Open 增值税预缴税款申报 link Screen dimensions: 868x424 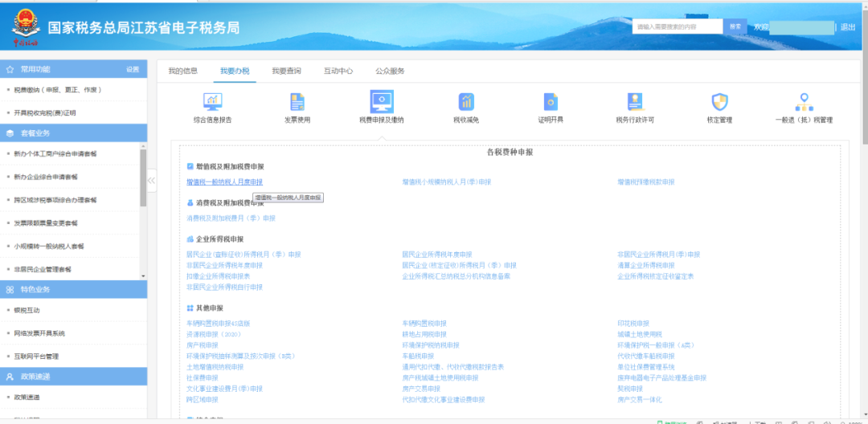(646, 181)
